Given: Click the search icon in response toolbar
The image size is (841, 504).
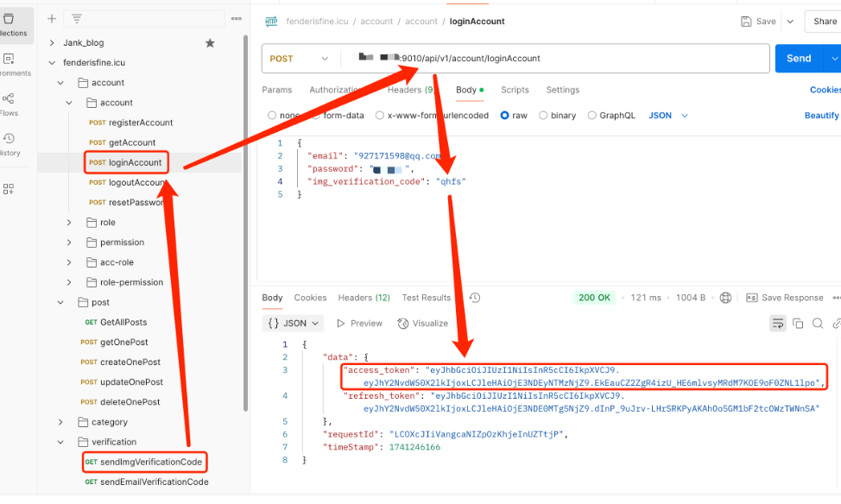Looking at the screenshot, I should (x=818, y=323).
